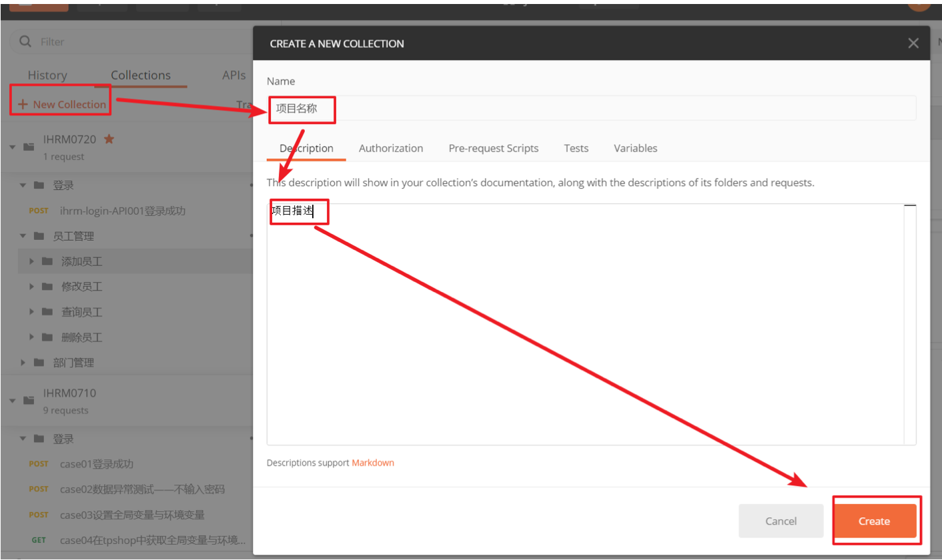942x560 pixels.
Task: Select the 删除员工 folder label
Action: (x=81, y=337)
